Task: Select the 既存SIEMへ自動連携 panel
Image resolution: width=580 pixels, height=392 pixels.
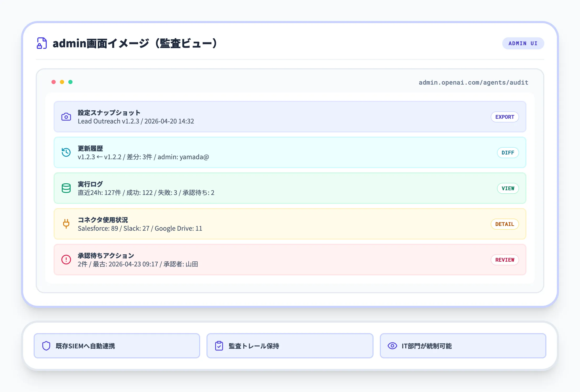Action: (x=117, y=346)
